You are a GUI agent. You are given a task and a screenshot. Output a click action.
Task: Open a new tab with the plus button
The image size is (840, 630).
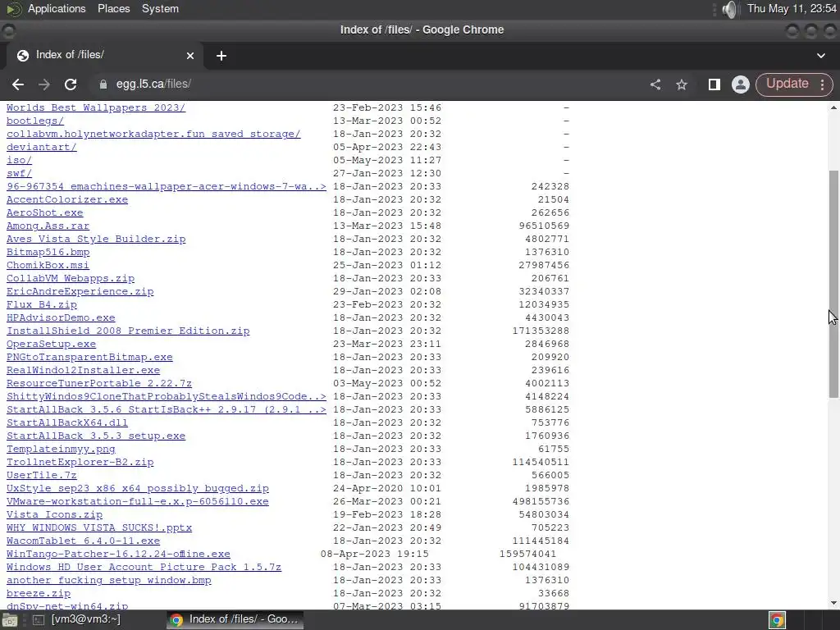tap(221, 56)
